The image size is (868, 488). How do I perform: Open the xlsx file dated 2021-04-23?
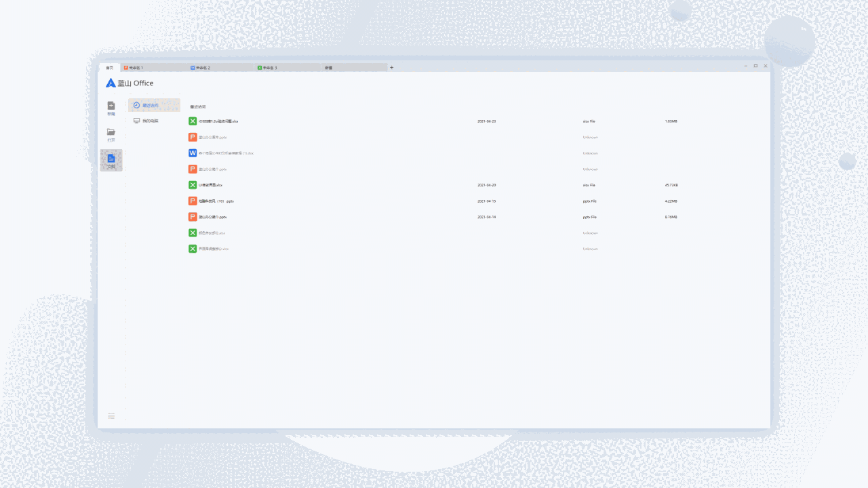point(218,121)
